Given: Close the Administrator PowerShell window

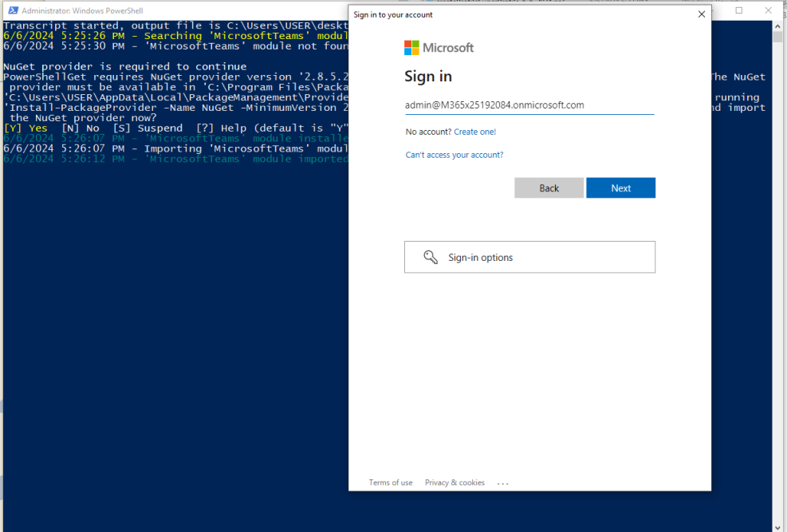Looking at the screenshot, I should [x=770, y=10].
